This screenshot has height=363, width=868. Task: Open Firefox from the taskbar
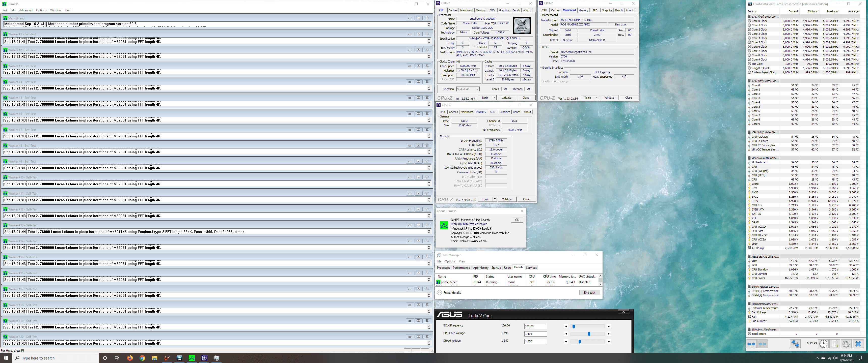130,358
